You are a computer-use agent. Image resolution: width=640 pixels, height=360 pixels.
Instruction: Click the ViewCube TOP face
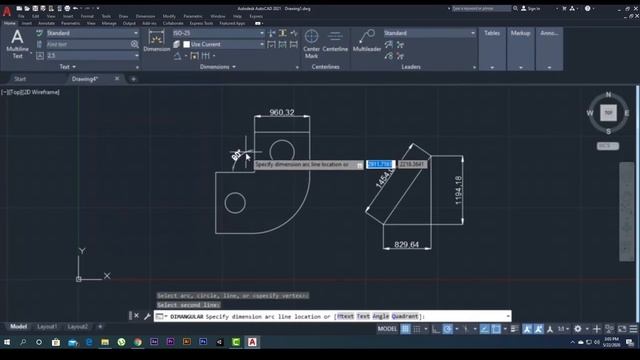608,113
